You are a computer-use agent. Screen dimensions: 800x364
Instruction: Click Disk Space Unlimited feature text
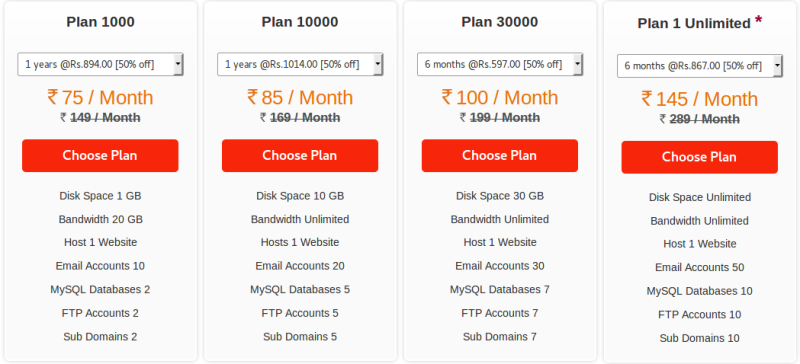(x=699, y=197)
